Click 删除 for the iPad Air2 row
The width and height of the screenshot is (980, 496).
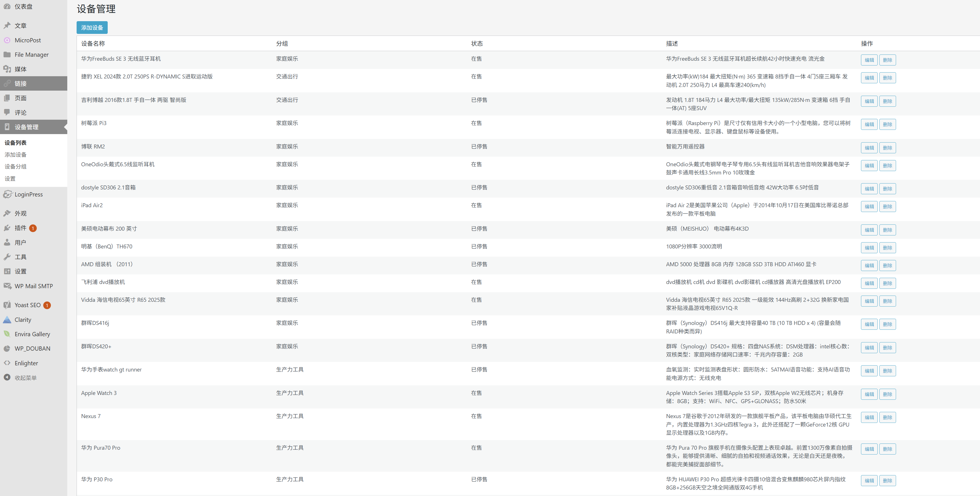pos(887,206)
